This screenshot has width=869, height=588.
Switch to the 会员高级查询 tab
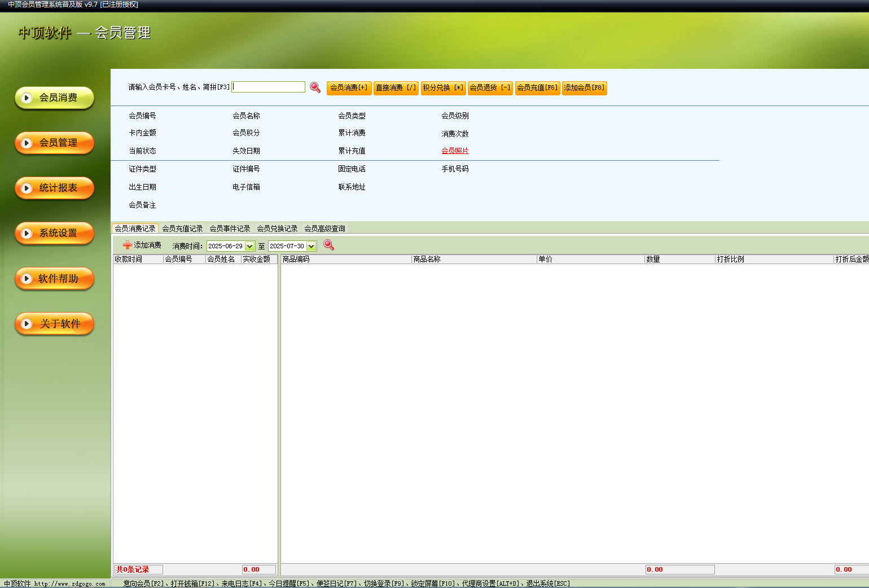point(324,229)
